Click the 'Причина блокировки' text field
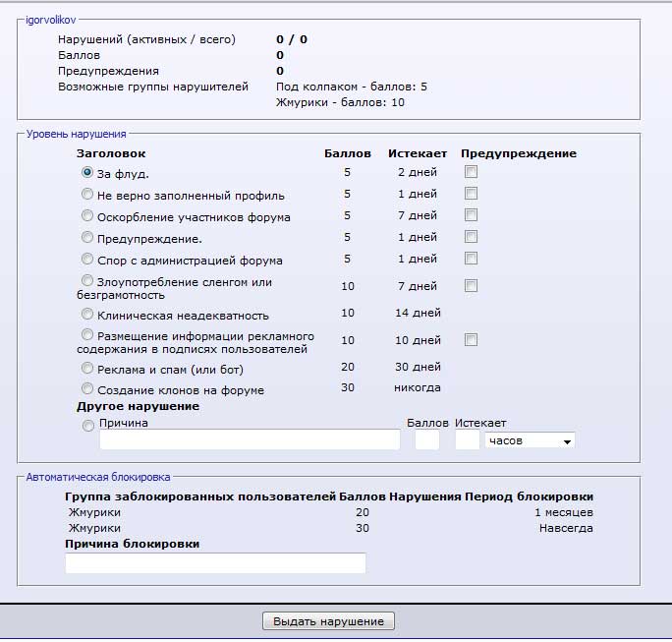Screen dimensions: 672x642 click(x=215, y=563)
